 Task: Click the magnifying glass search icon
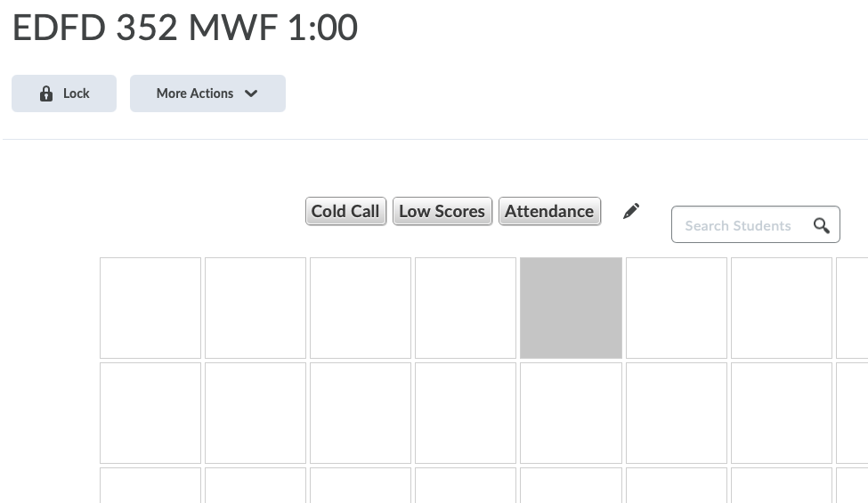coord(822,225)
